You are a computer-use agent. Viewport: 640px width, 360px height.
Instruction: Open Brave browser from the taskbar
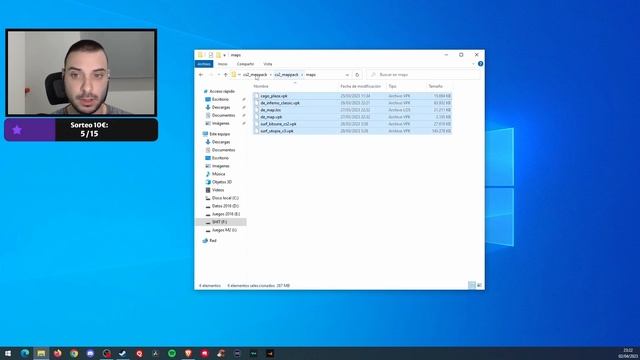click(188, 353)
